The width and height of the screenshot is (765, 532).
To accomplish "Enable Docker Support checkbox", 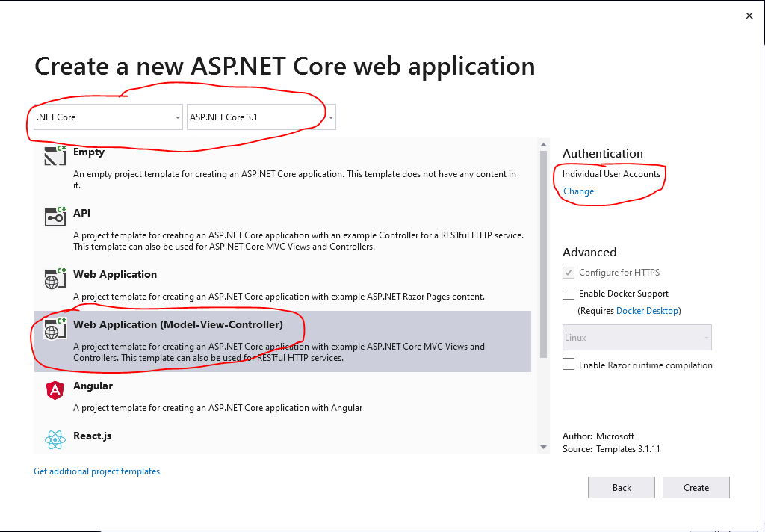I will (x=569, y=294).
